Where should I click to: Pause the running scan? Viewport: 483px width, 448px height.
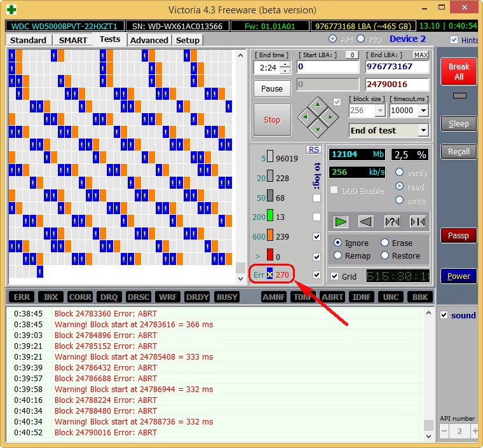pyautogui.click(x=272, y=89)
